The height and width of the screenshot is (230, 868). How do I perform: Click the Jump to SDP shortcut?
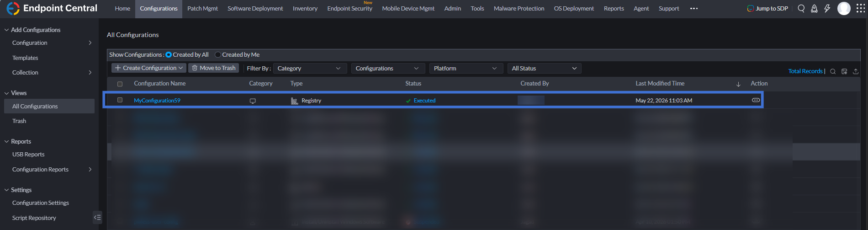coord(767,8)
